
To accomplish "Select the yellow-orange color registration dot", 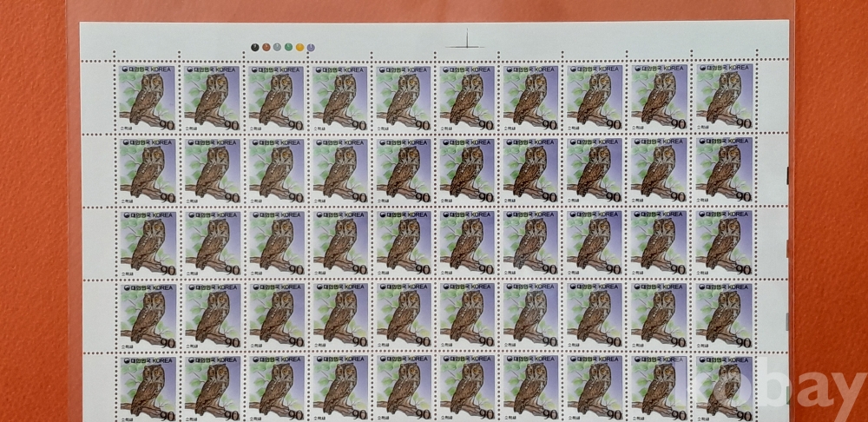I will 299,47.
